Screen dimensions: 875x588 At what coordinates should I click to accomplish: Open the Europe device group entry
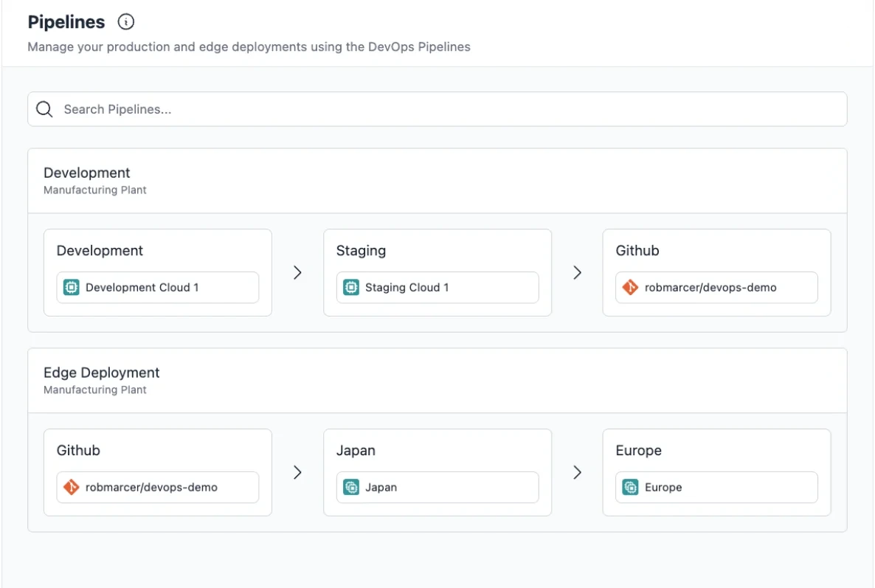pyautogui.click(x=717, y=487)
